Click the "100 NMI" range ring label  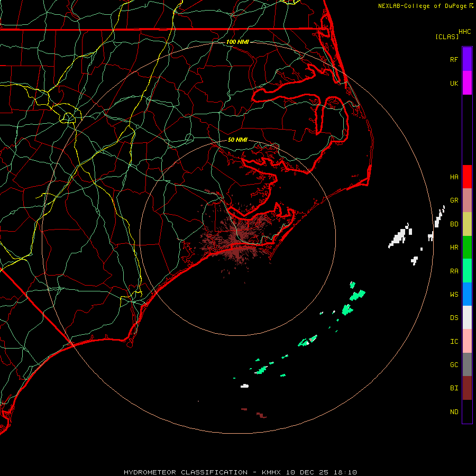[237, 42]
